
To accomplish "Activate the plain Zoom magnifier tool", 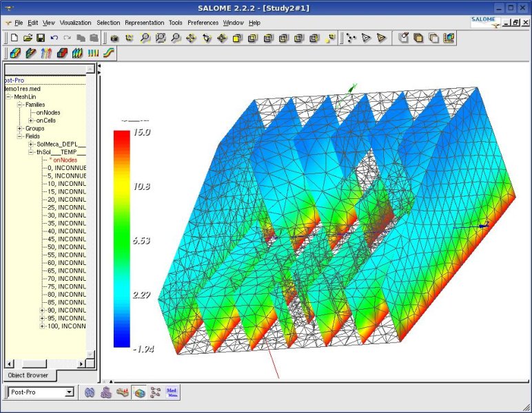I will [176, 38].
